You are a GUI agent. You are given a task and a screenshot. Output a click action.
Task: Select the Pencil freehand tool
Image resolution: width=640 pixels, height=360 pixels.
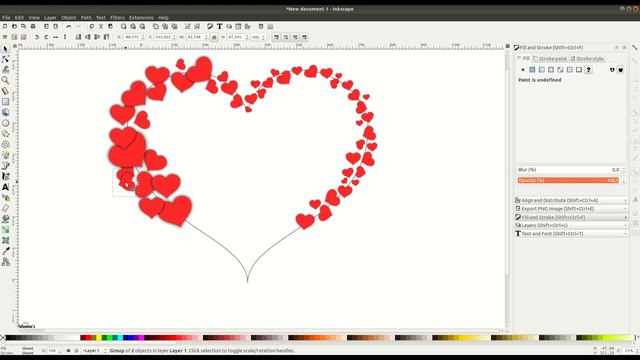tap(5, 155)
